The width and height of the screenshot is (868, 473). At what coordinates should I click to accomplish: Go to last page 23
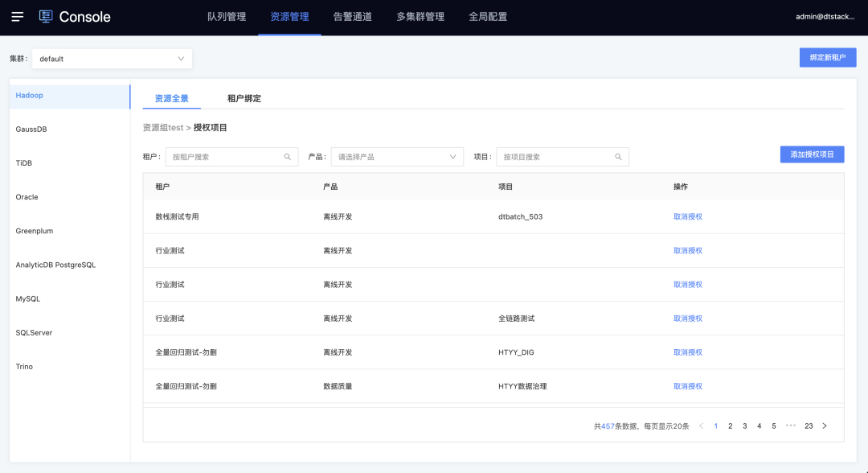[809, 426]
